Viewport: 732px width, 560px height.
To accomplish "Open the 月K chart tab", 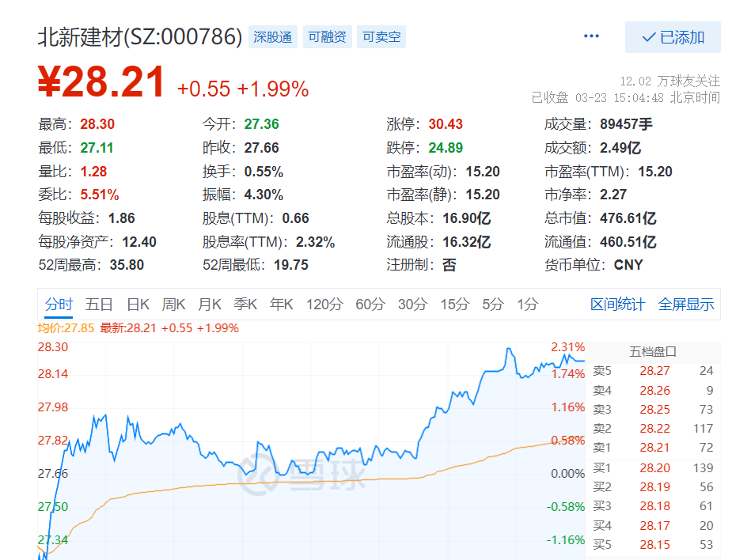I will [210, 305].
